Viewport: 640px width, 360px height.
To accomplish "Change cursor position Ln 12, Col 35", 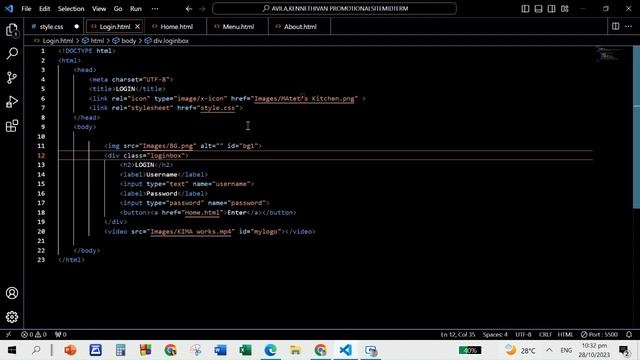I will [458, 334].
